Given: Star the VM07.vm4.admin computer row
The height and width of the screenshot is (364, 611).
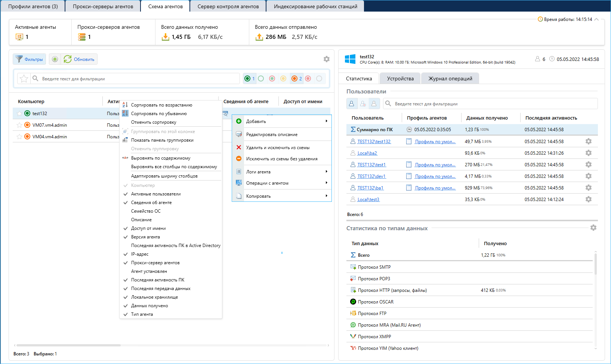Looking at the screenshot, I should (19, 125).
